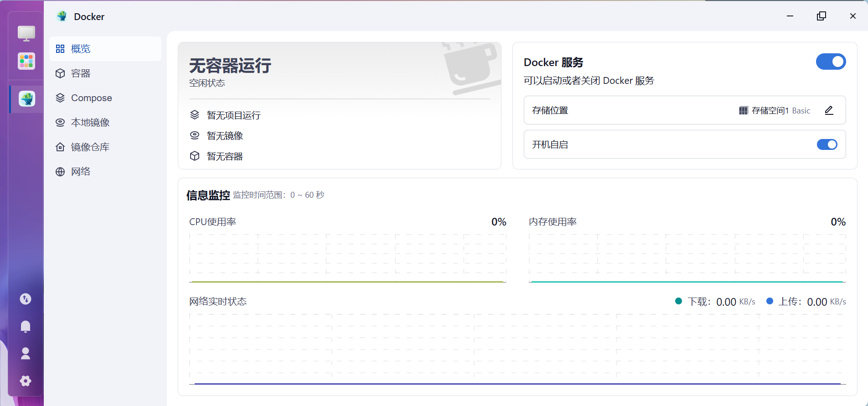Go to the 容器 containers page
Screen dimensions: 868x406
[105, 73]
